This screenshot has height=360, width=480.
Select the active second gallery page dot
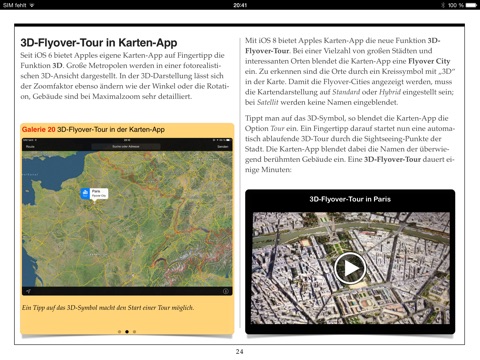[127, 332]
